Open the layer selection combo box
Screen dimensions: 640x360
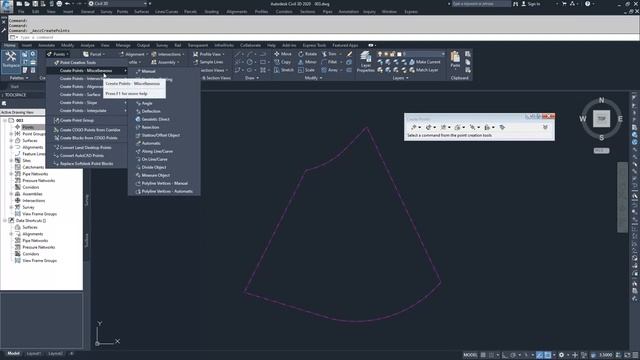[411, 54]
